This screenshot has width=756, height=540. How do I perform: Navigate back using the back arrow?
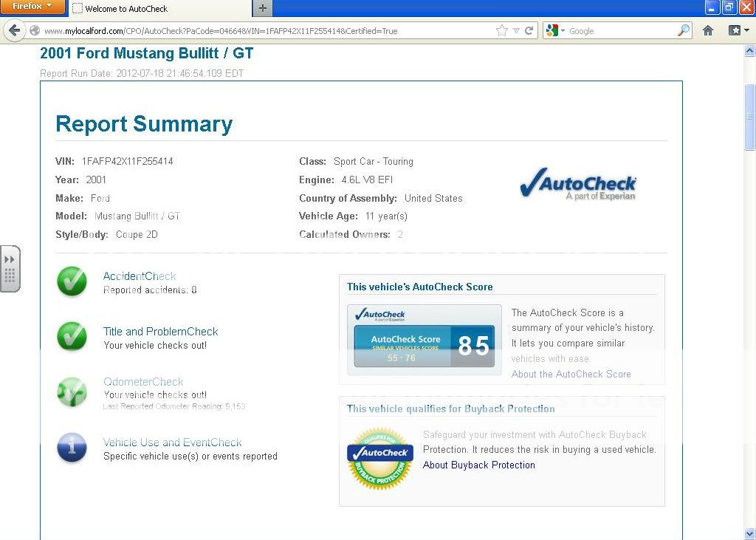(15, 30)
